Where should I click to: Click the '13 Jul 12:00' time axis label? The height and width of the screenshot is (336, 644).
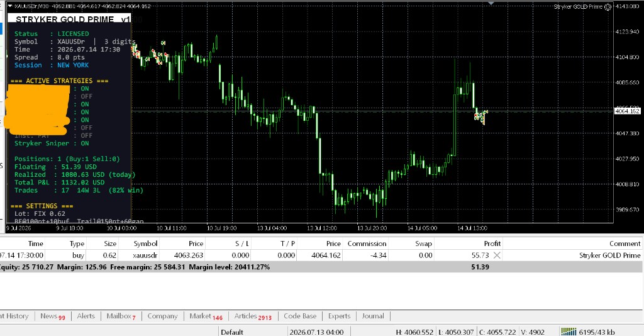(321, 228)
